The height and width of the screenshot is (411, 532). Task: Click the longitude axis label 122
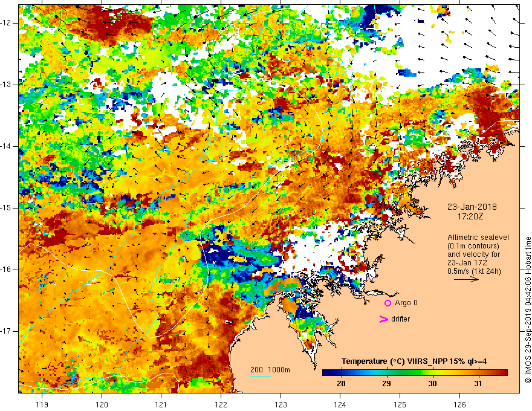pyautogui.click(x=221, y=404)
